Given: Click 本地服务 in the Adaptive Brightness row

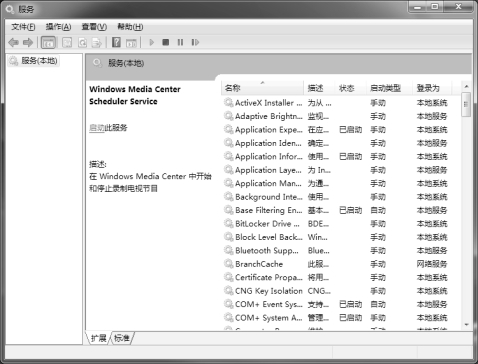Looking at the screenshot, I should coord(432,116).
